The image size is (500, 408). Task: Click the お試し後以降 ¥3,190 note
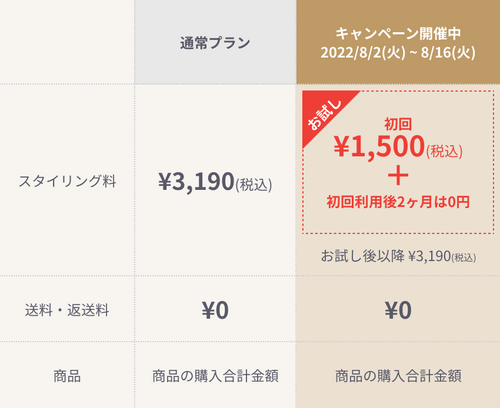coord(398,256)
